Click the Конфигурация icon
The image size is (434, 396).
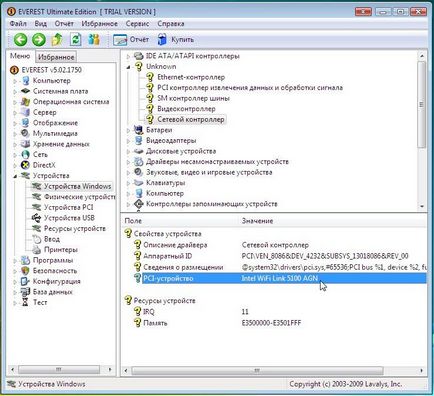click(x=25, y=281)
